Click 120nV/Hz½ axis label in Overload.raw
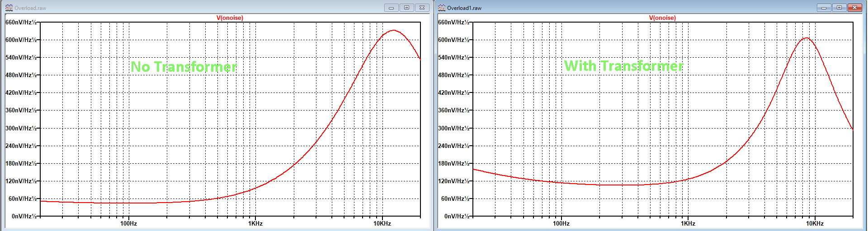The image size is (868, 231). tap(21, 181)
